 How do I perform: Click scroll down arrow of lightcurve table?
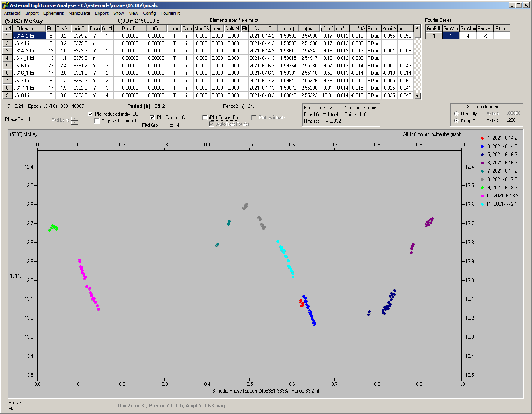coord(418,95)
